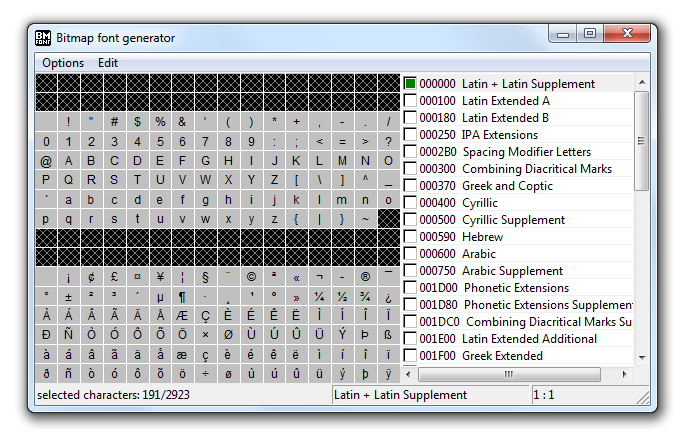This screenshot has height=439, width=688.
Task: Check the IPA Extensions checkbox
Action: point(410,134)
